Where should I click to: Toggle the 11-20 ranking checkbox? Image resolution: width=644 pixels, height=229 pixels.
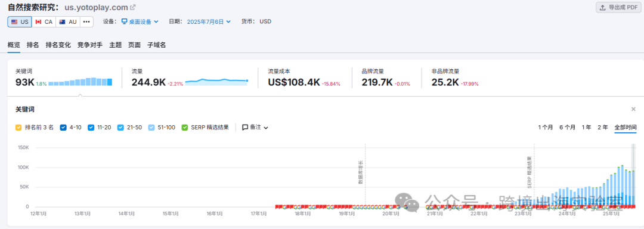coord(91,128)
